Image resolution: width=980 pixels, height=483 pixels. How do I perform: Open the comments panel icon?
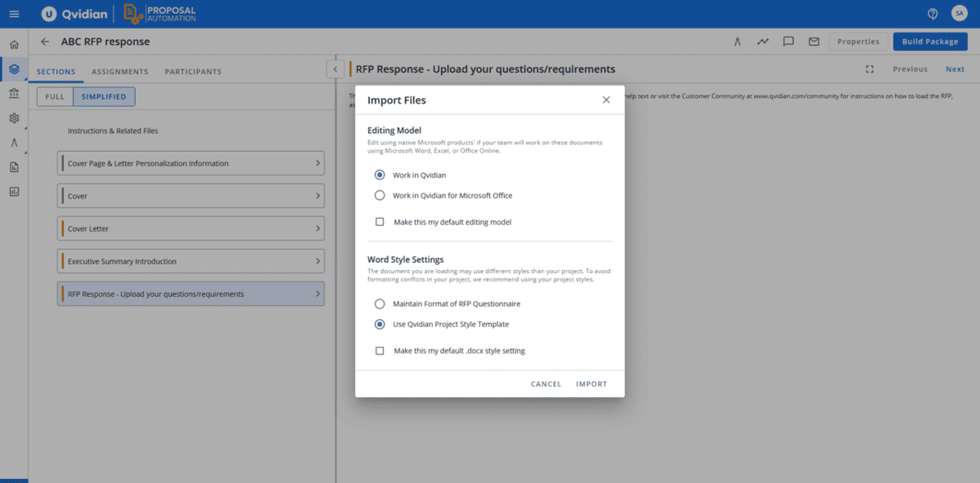(x=788, y=41)
